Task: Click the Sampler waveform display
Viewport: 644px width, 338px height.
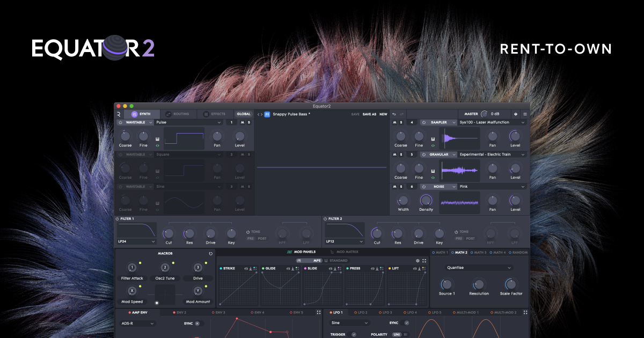Action: point(460,138)
